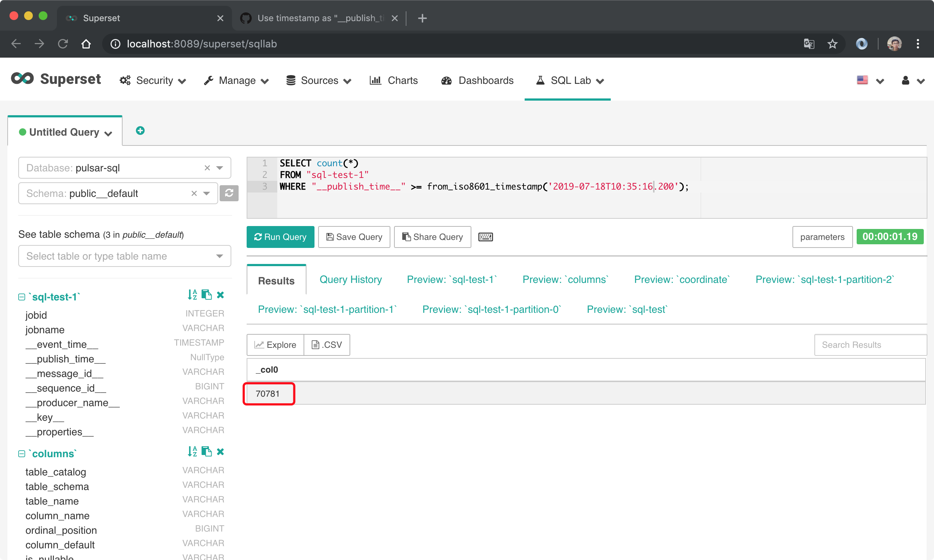Add a new query tab
Image resolution: width=934 pixels, height=560 pixels.
(x=140, y=131)
